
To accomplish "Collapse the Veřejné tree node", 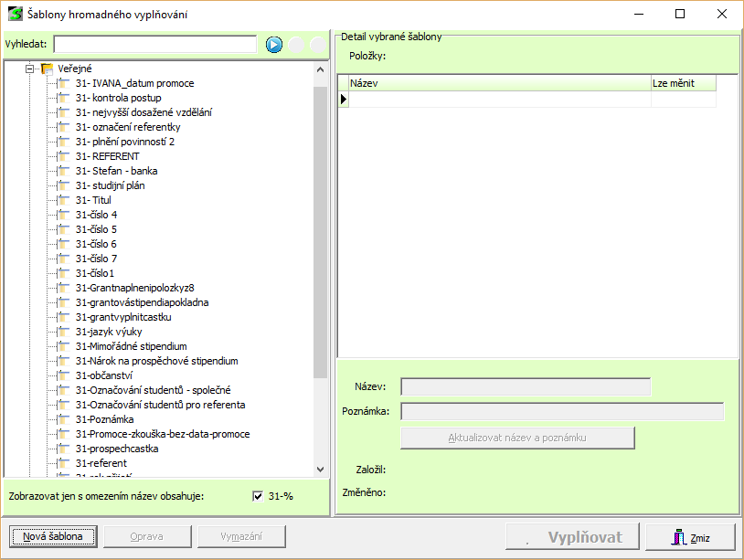I will click(x=30, y=69).
